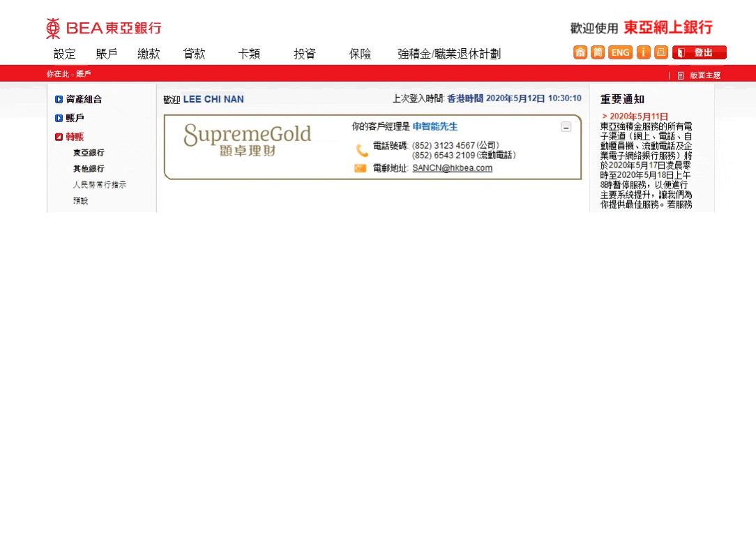
Task: Switch to Simplified Chinese via 简 icon
Action: point(598,52)
